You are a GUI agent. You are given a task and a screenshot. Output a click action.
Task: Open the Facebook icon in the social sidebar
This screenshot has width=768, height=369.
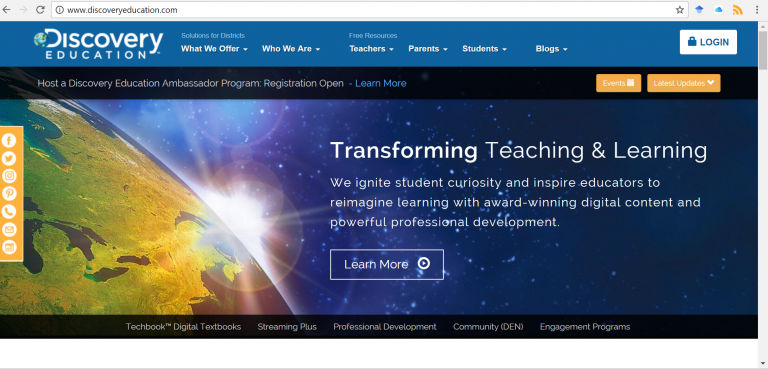point(9,141)
